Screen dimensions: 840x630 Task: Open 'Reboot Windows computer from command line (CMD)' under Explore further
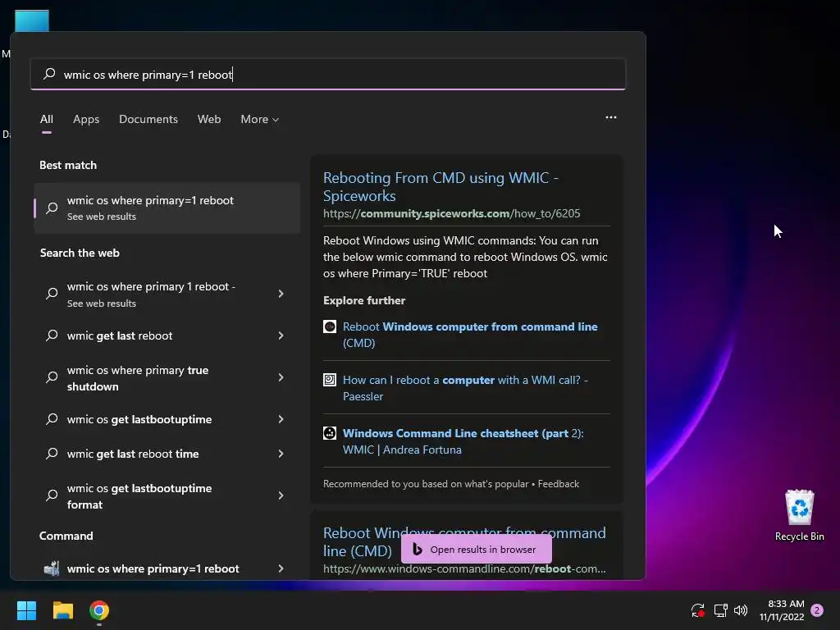point(470,335)
